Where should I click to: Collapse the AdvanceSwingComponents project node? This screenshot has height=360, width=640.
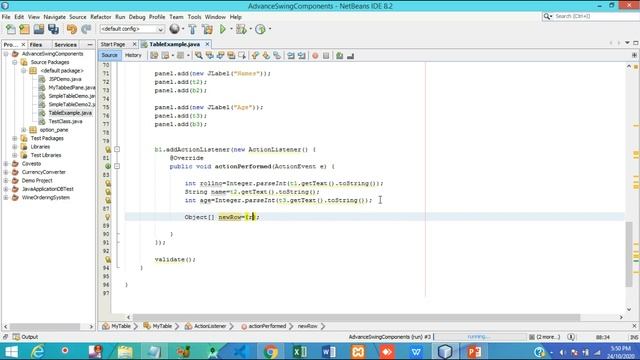pos(6,54)
